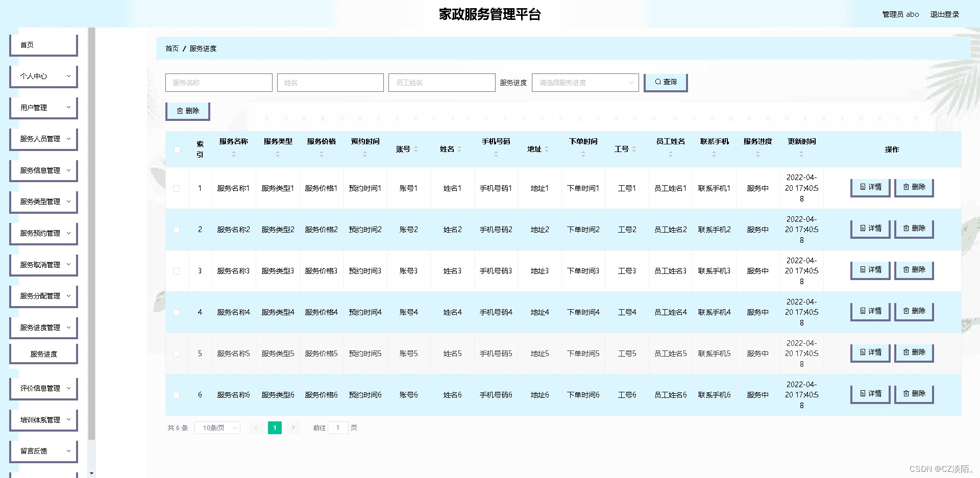This screenshot has width=980, height=478.
Task: Click 首页 in the breadcrumb
Action: (x=172, y=48)
